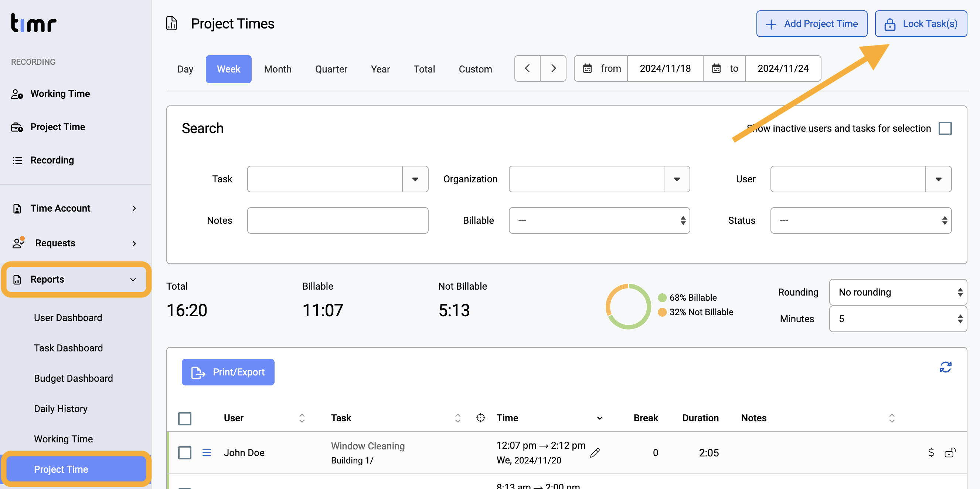The width and height of the screenshot is (980, 489).
Task: Go to previous week arrow
Action: (x=527, y=68)
